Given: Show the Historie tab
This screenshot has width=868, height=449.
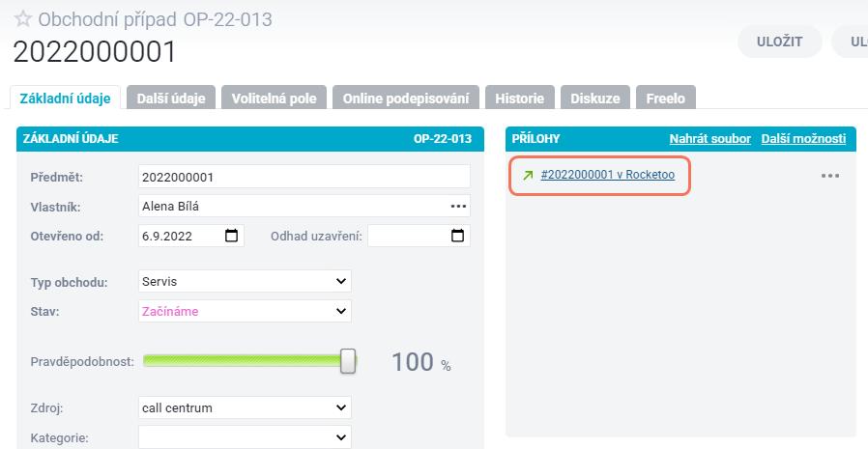Looking at the screenshot, I should pyautogui.click(x=520, y=98).
